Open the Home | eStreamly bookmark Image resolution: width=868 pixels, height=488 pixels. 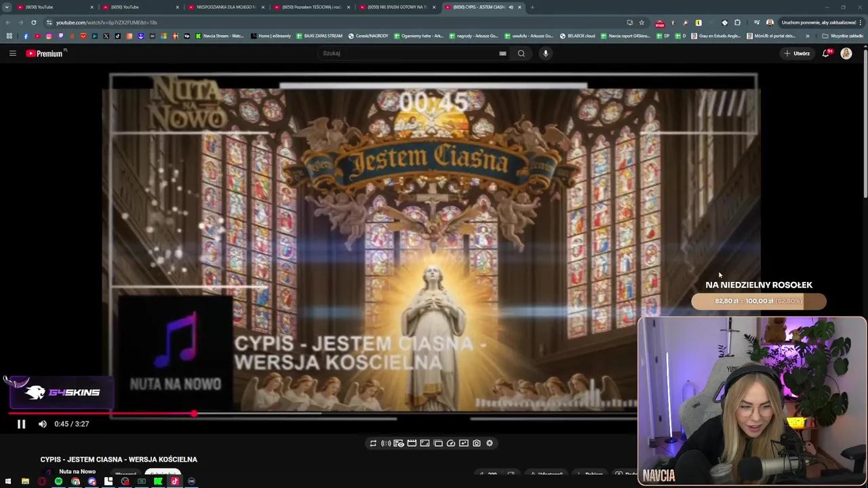[271, 36]
